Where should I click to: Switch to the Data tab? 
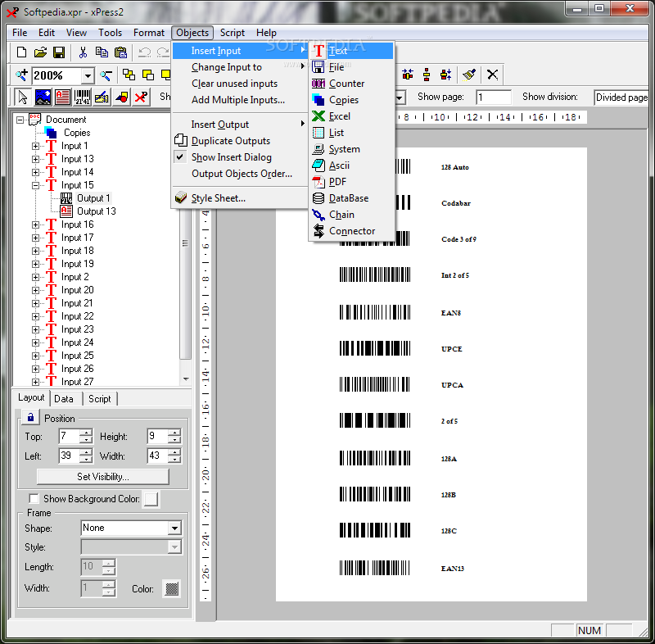point(64,399)
